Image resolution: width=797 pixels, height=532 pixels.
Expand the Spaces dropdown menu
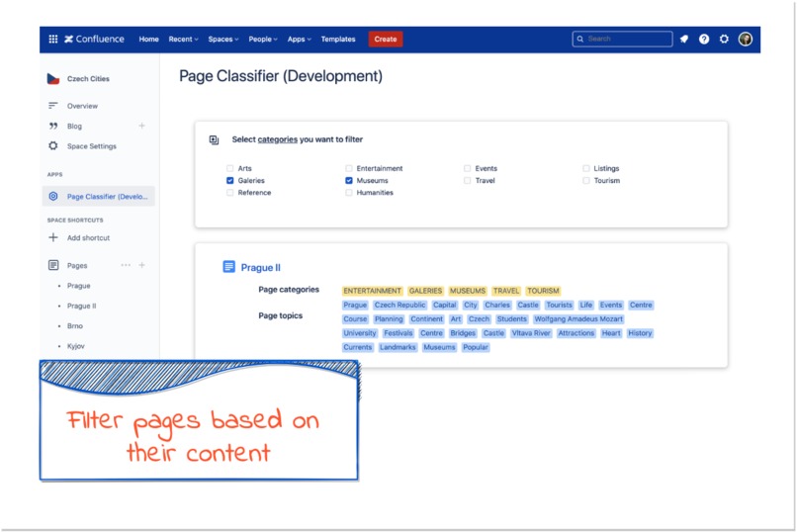coord(223,40)
